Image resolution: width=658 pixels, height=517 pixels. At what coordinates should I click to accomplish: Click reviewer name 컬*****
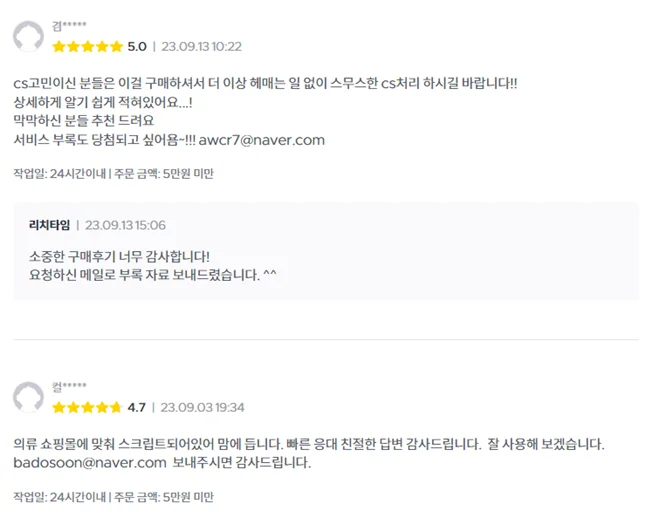(x=69, y=387)
